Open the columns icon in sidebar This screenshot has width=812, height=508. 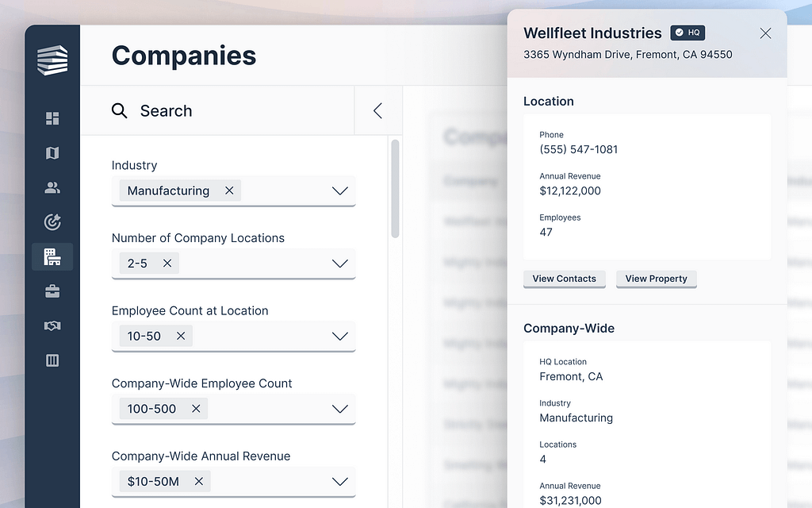pyautogui.click(x=52, y=360)
